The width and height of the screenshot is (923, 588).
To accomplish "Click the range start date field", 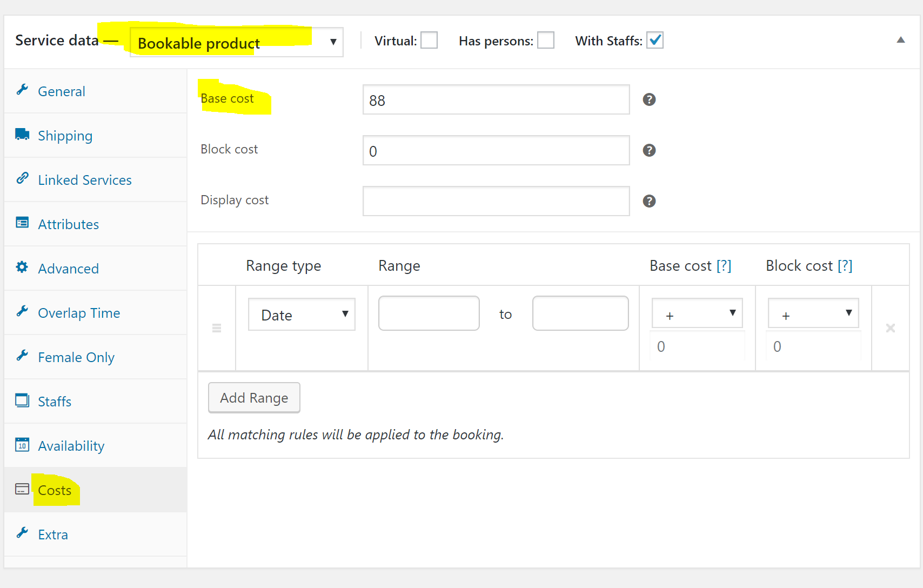I will click(x=429, y=313).
